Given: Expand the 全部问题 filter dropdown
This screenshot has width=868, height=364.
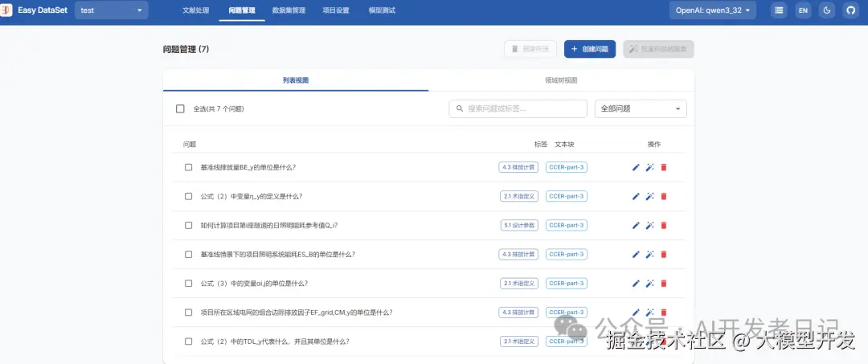Looking at the screenshot, I should [x=641, y=109].
